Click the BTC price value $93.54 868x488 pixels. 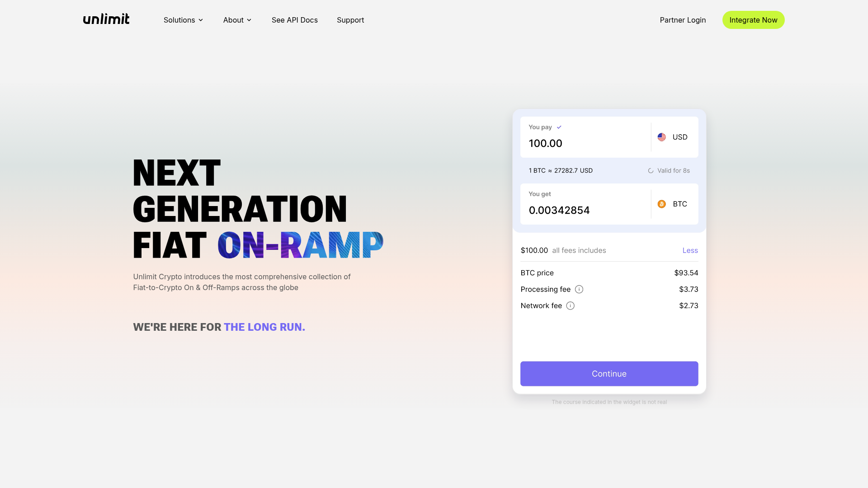point(686,273)
